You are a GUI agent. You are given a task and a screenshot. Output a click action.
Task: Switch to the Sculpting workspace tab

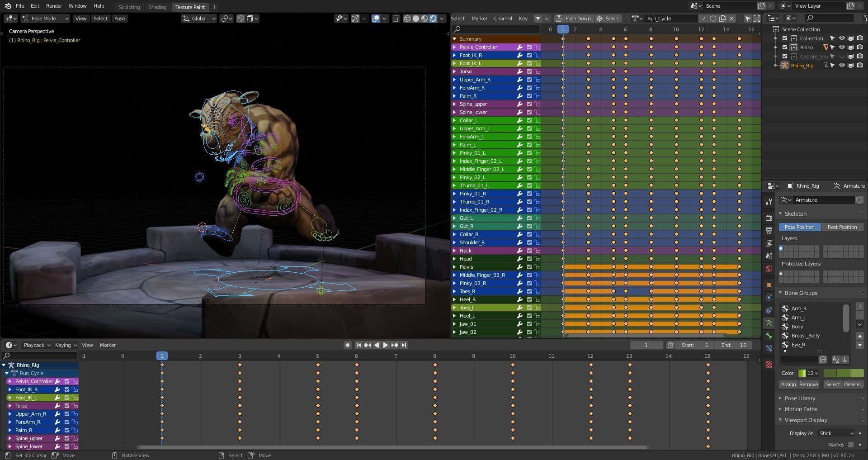pos(129,7)
